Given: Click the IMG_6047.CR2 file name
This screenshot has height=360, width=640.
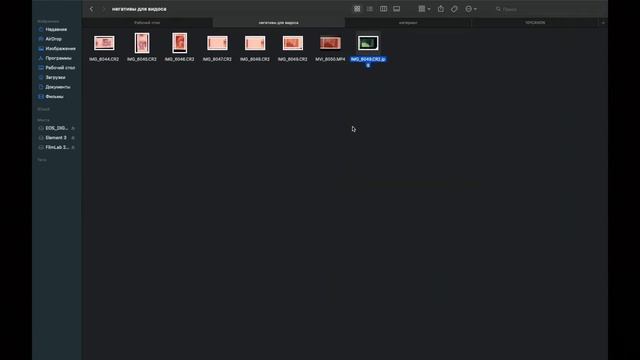Looking at the screenshot, I should [217, 59].
